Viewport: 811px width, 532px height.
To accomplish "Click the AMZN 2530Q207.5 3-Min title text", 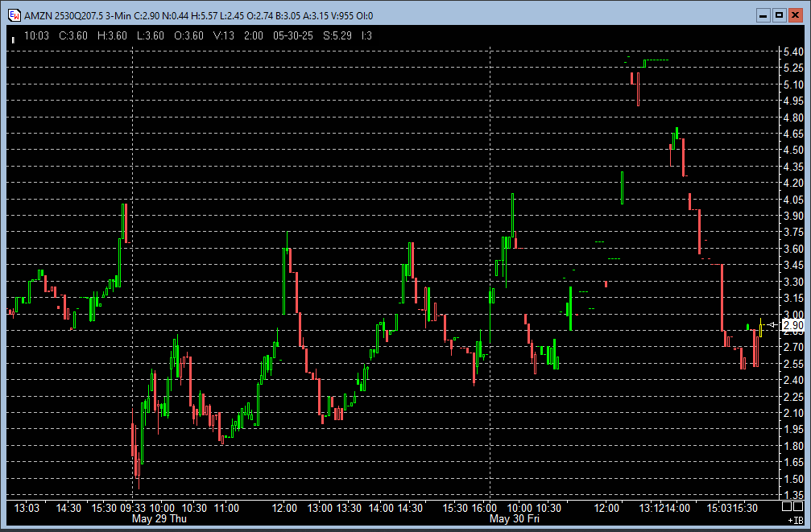I will [77, 16].
